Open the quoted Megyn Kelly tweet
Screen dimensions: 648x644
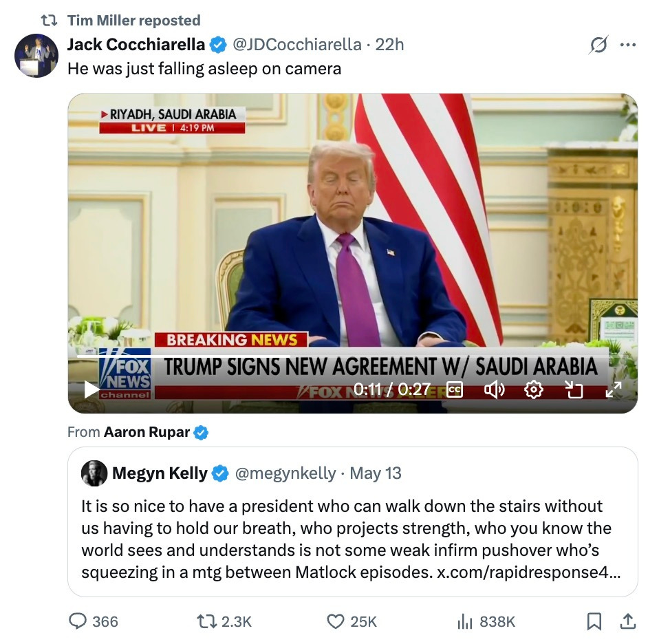click(352, 522)
